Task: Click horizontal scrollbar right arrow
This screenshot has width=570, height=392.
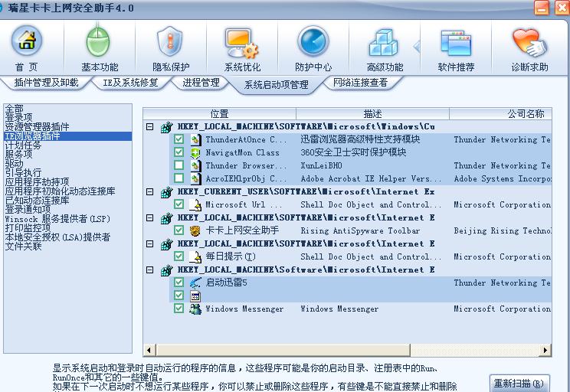Action: pos(545,350)
